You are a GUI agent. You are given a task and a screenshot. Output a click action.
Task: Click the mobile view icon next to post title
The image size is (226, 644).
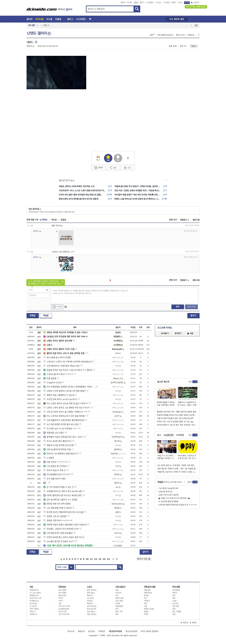[x=36, y=42]
